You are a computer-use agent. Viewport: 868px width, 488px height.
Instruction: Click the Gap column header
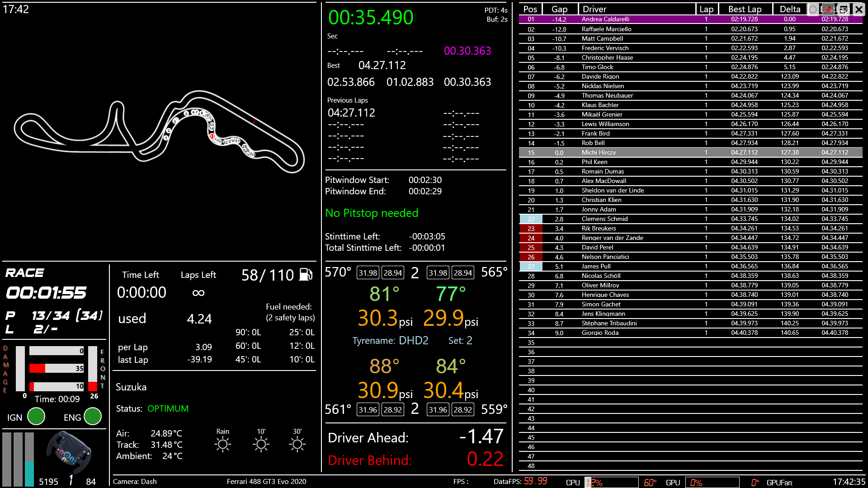point(559,9)
